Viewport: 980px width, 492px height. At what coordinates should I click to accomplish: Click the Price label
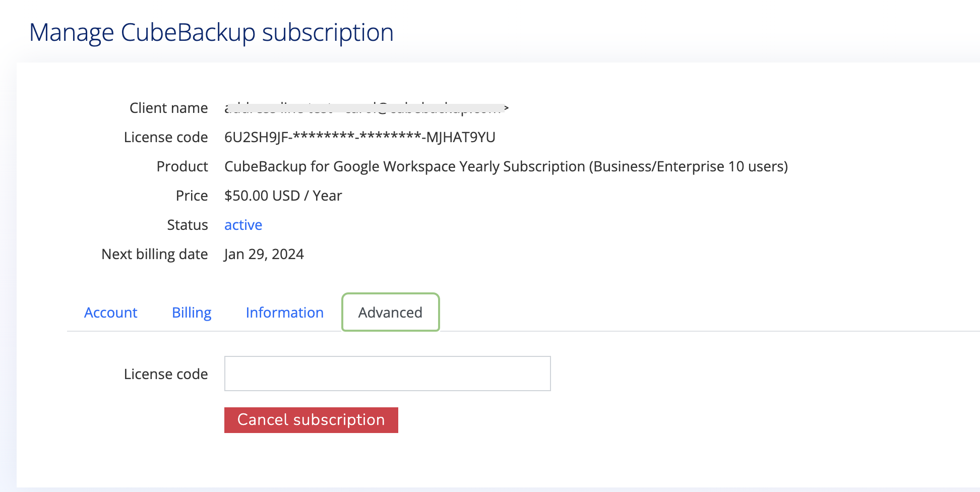[192, 196]
